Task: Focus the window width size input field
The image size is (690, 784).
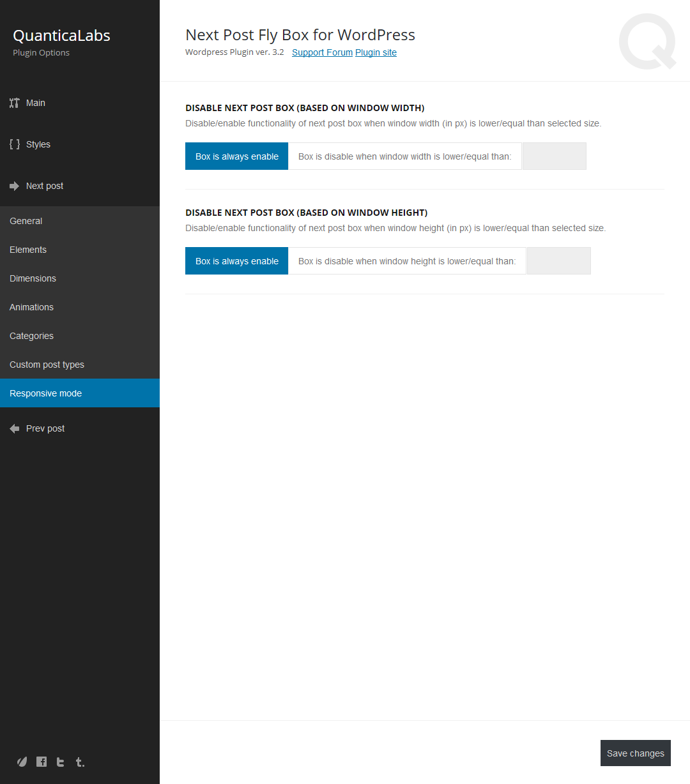Action: tap(555, 156)
